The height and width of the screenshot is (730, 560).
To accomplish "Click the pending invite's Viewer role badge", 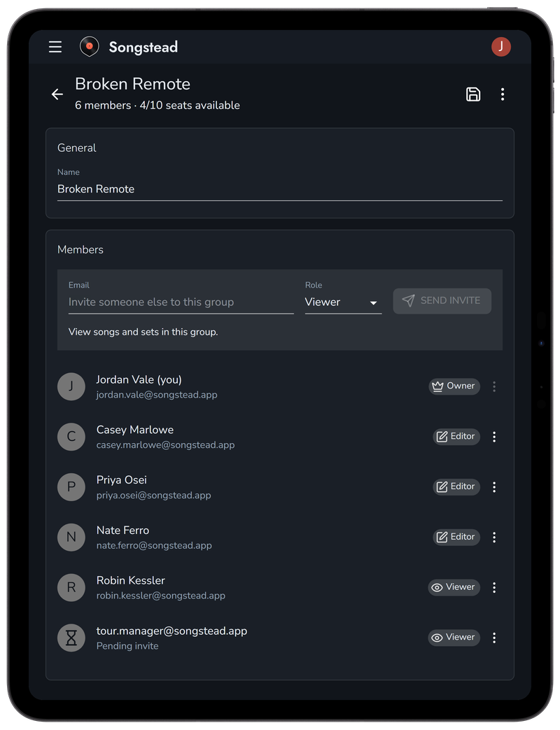I will tap(454, 638).
